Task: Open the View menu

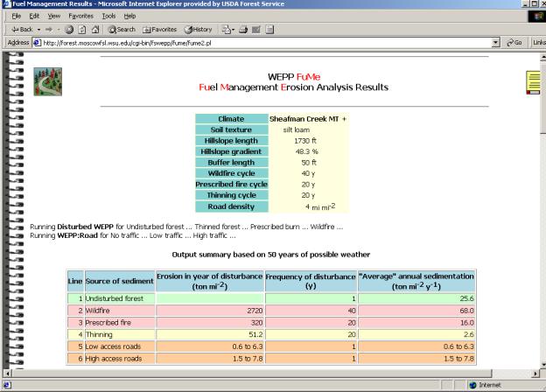Action: tap(54, 16)
